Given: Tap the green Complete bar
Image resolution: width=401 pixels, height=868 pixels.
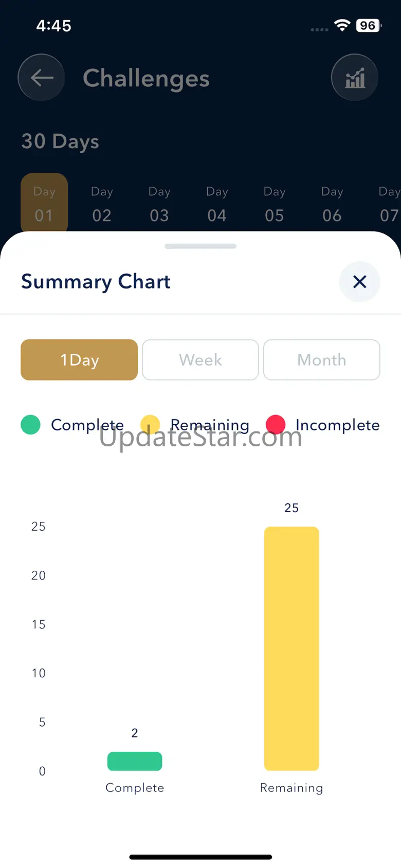Looking at the screenshot, I should coord(135,761).
